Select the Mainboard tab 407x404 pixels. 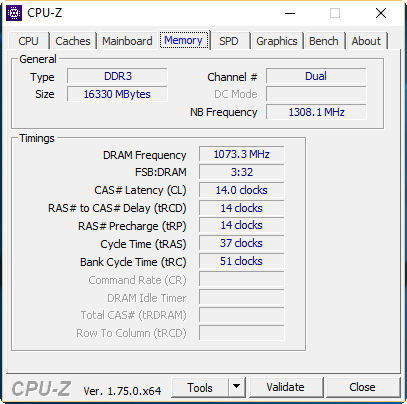click(127, 41)
